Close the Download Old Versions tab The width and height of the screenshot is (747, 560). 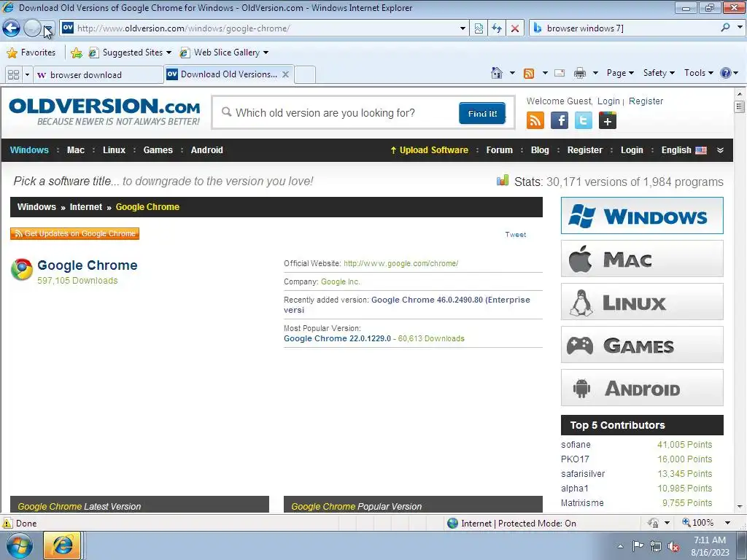pyautogui.click(x=285, y=74)
